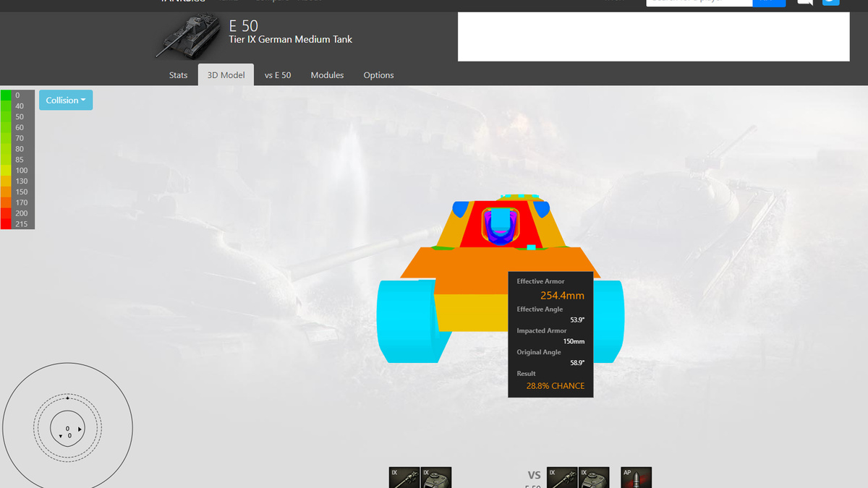Choose the AP shell ammo icon
868x488 pixels.
[636, 477]
